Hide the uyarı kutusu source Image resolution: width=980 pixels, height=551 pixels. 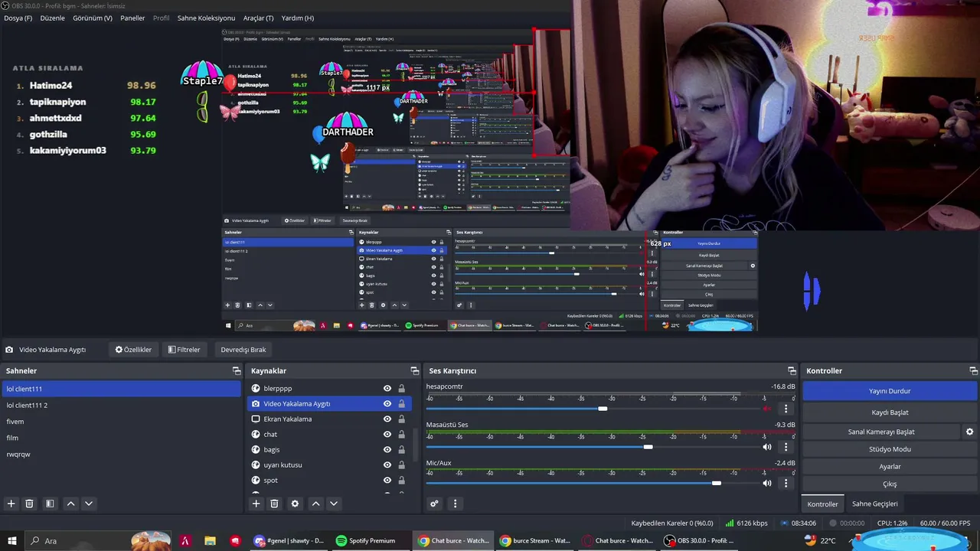(x=387, y=465)
